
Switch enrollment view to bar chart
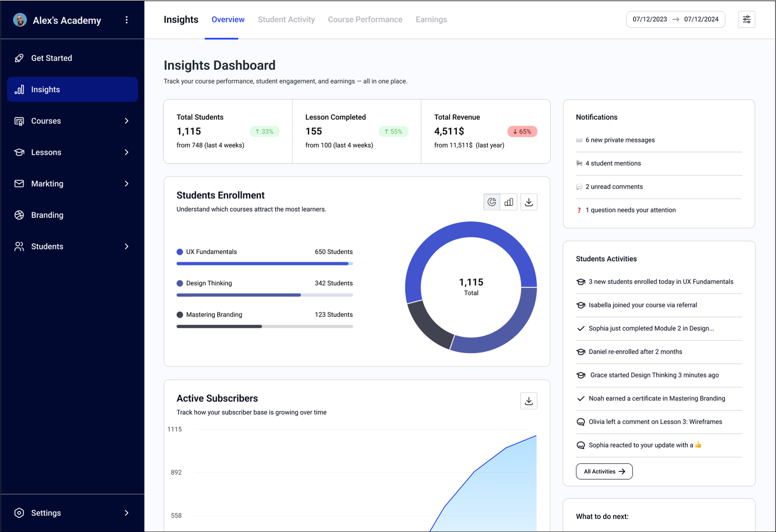tap(509, 202)
